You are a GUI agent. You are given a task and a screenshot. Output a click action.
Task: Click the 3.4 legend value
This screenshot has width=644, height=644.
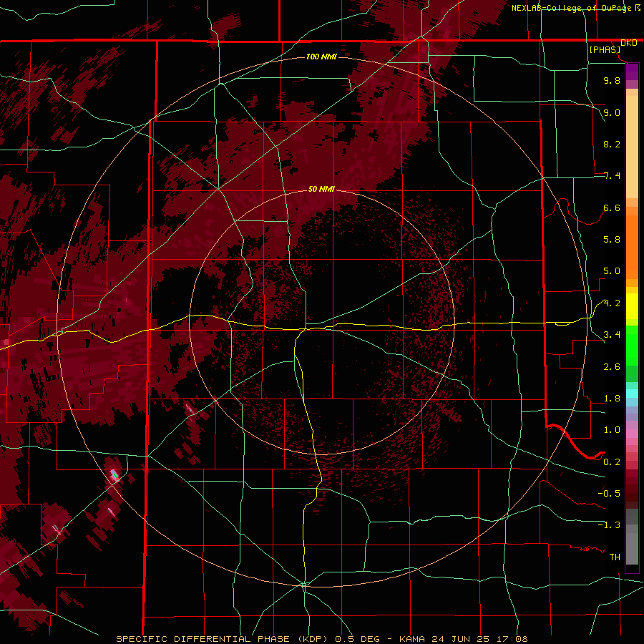612,335
